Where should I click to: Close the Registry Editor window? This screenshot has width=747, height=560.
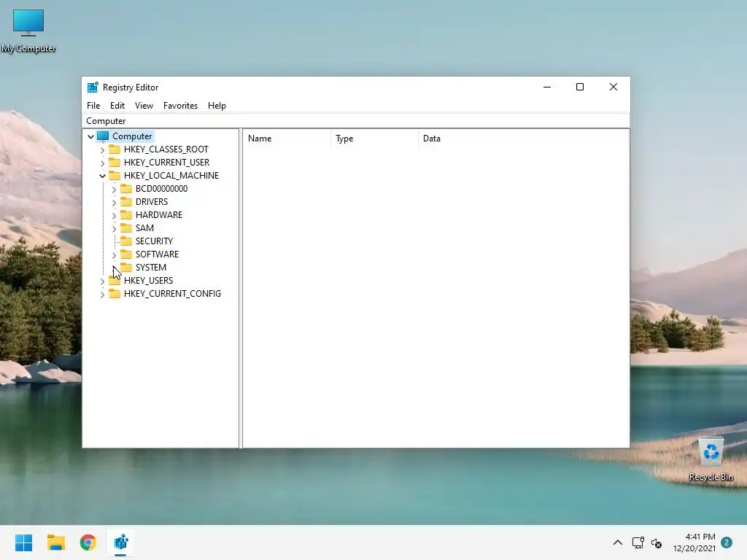[613, 87]
